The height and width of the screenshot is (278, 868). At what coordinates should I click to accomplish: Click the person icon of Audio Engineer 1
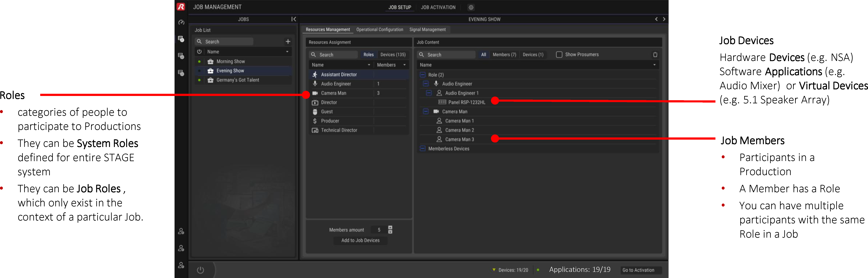(439, 93)
